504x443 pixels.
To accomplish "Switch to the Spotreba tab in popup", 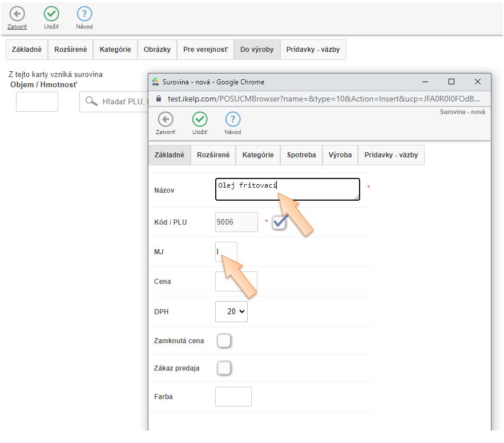I will click(x=301, y=155).
